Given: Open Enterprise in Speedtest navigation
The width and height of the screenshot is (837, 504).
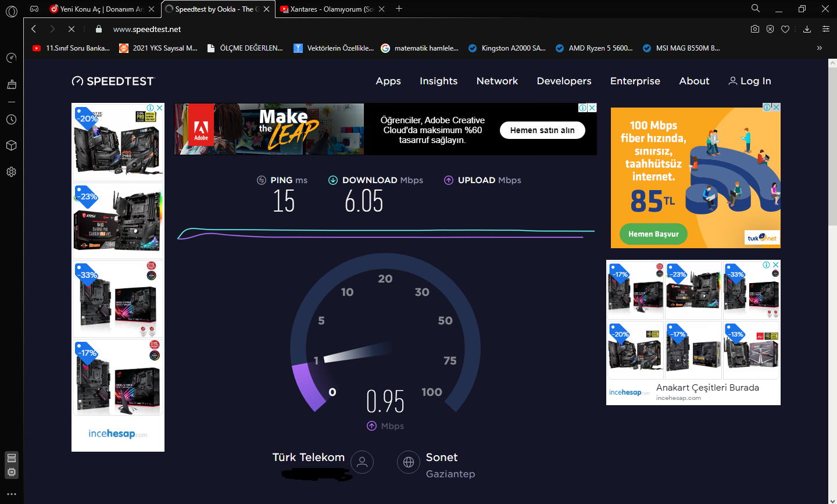Looking at the screenshot, I should tap(635, 81).
